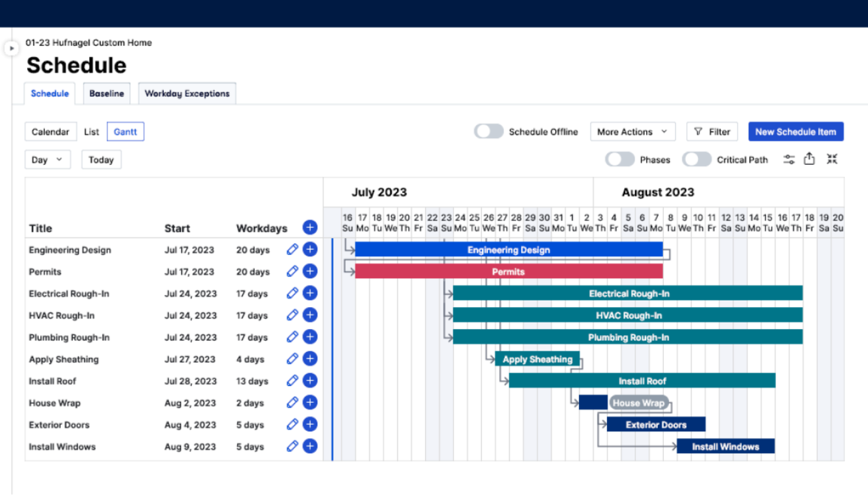Screen dimensions: 868x498
Task: Open the Workday Exceptions tab
Action: pyautogui.click(x=187, y=93)
